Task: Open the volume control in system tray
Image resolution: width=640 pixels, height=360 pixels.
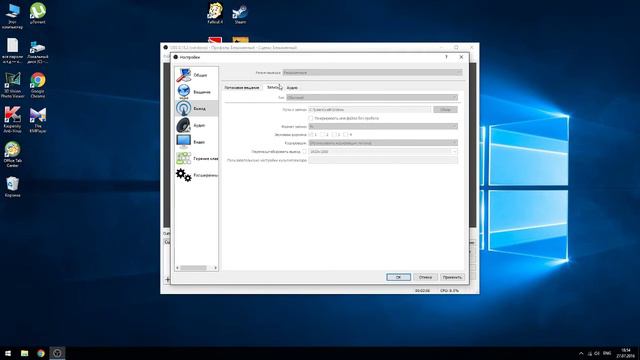Action: pos(597,353)
